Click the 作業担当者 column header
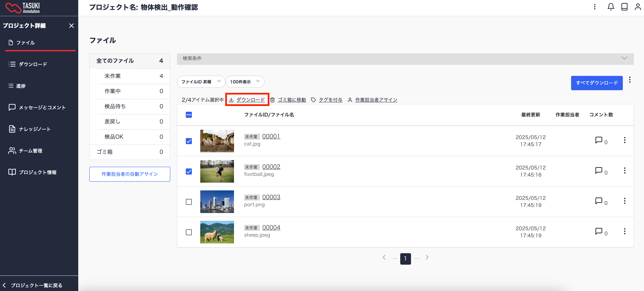The image size is (644, 291). tap(567, 115)
